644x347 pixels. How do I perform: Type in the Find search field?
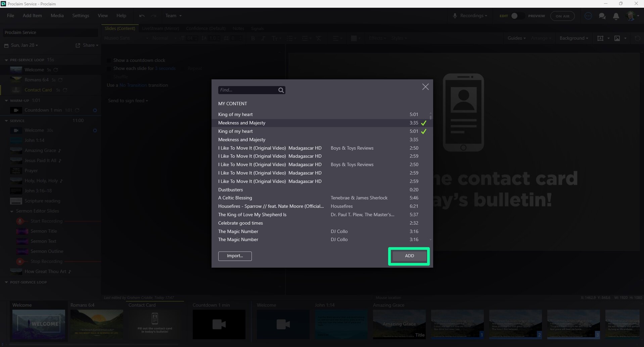click(248, 90)
